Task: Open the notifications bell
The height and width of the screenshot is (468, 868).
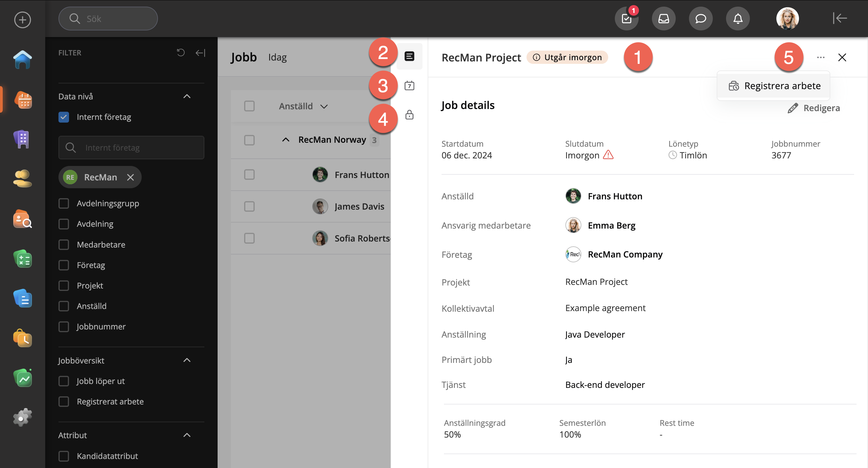Action: (x=738, y=18)
